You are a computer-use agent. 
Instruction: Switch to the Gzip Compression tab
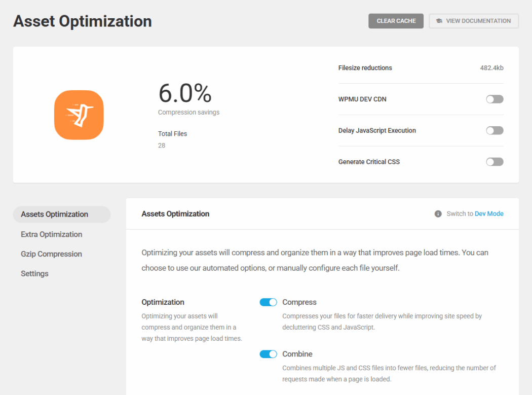[x=51, y=254]
